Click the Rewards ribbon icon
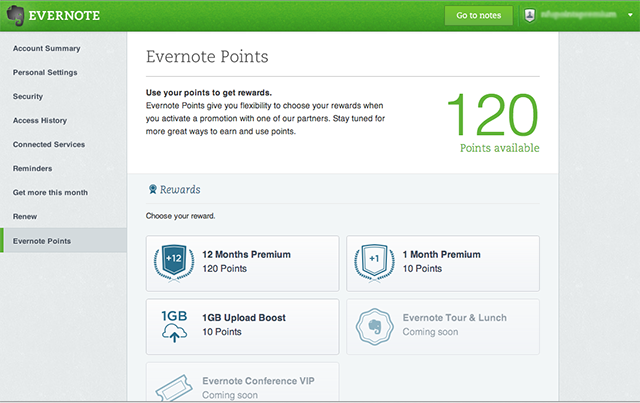The height and width of the screenshot is (403, 640). coord(153,189)
